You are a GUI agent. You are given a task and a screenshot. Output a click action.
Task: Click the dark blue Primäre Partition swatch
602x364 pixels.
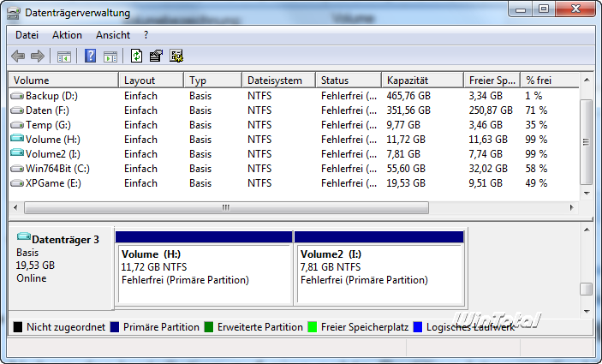(x=115, y=327)
